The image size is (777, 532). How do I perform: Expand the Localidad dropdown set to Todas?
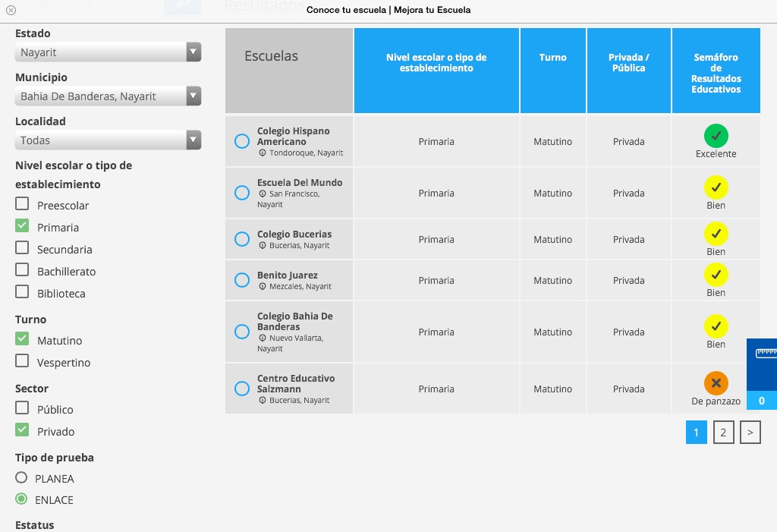[108, 140]
